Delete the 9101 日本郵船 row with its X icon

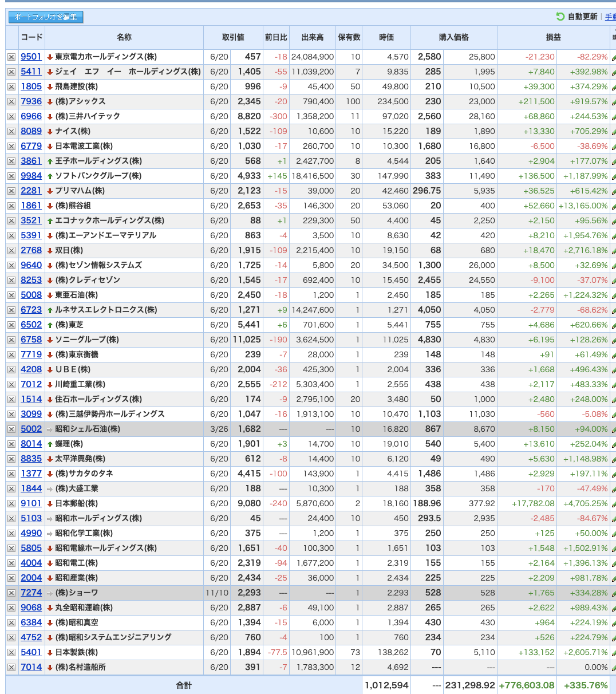pyautogui.click(x=11, y=504)
